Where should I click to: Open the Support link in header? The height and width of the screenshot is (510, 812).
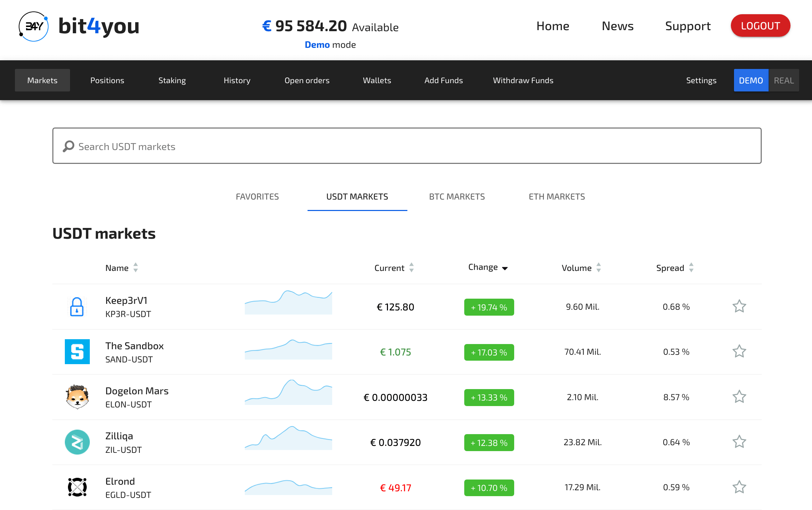tap(688, 26)
